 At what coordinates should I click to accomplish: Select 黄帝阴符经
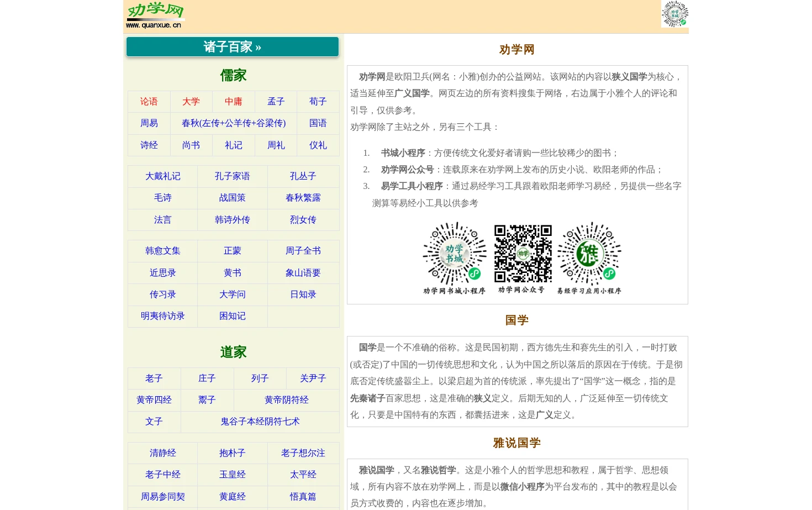tap(287, 400)
